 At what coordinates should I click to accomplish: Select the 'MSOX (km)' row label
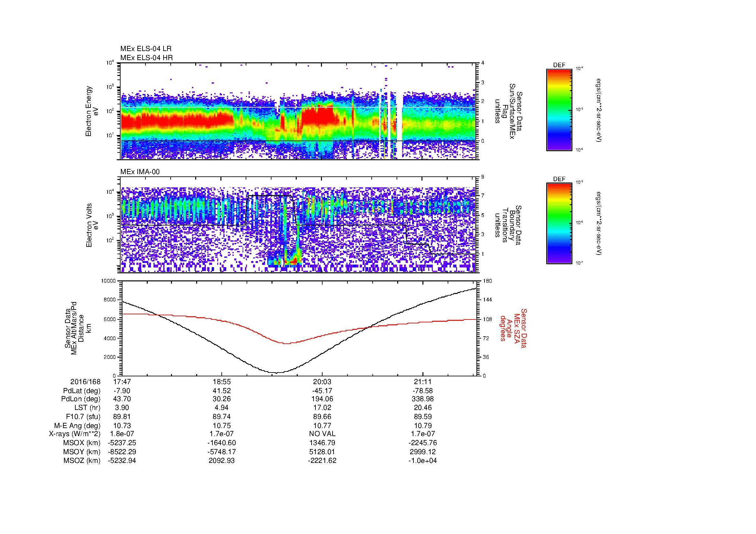(x=82, y=443)
